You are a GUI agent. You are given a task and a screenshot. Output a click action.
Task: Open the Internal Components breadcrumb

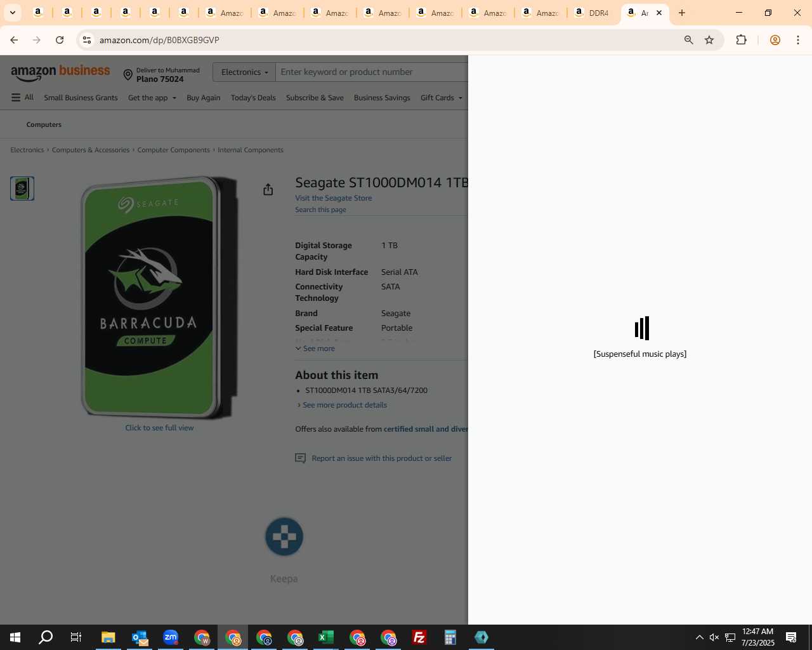point(251,150)
